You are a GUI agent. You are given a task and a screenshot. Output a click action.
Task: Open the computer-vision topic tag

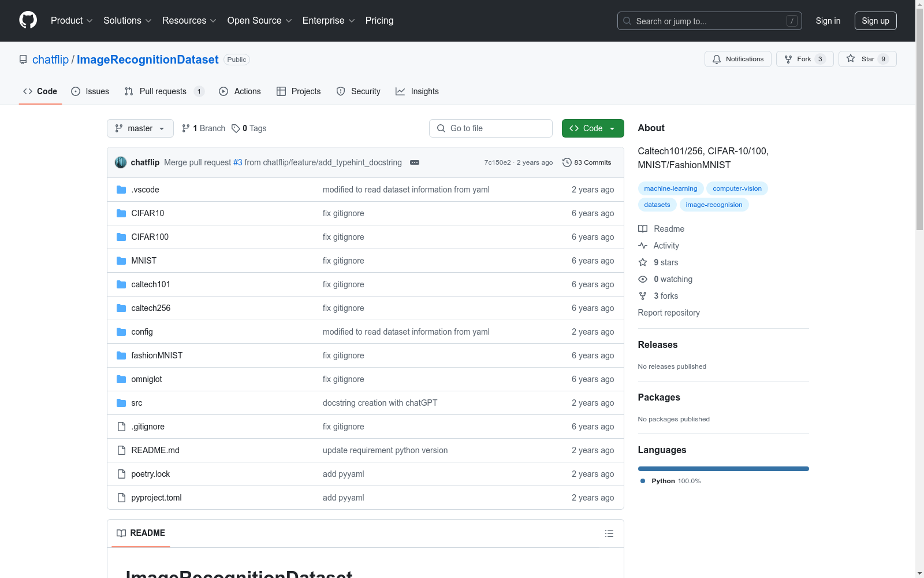pos(737,188)
